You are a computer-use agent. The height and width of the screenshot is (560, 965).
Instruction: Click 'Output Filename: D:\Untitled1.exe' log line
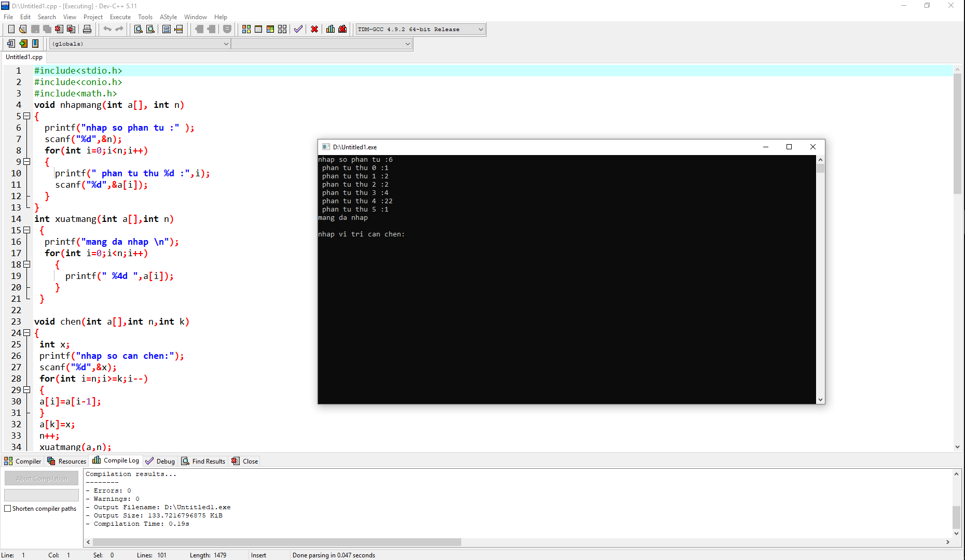[x=158, y=507]
